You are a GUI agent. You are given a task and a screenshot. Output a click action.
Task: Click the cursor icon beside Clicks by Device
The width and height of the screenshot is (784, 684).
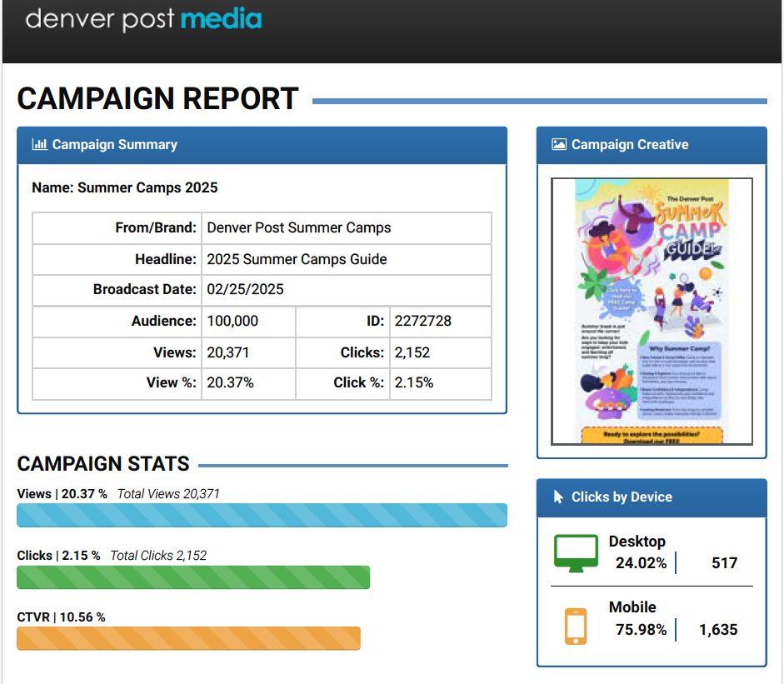point(558,497)
